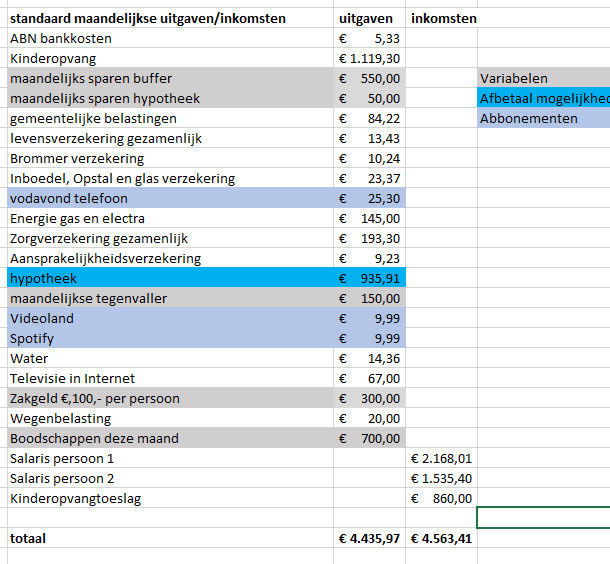
Task: Click 'Aansprakelijkheidsverzekering' cell
Action: click(x=170, y=259)
